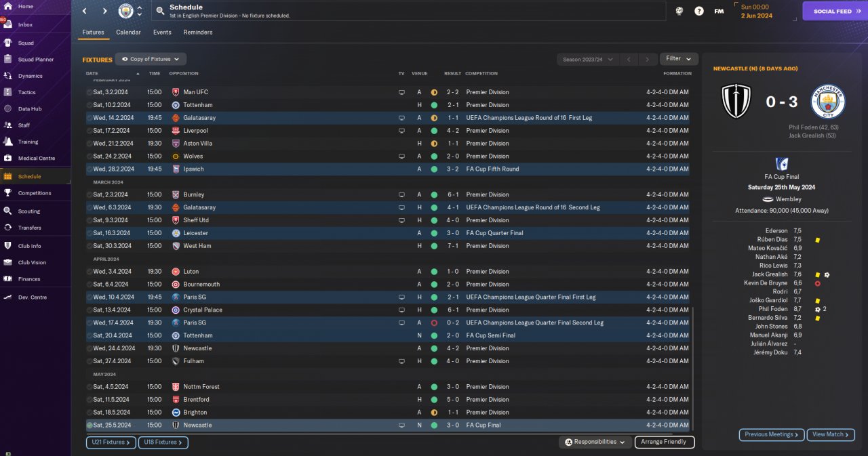Sort by the Opposition column header
The width and height of the screenshot is (868, 456).
pyautogui.click(x=184, y=73)
